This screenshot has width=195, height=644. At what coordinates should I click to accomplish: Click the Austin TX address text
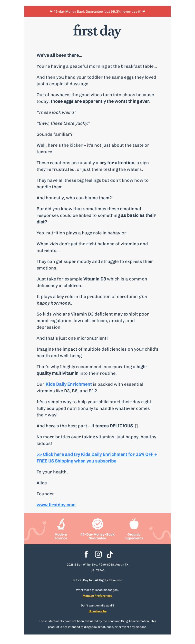click(97, 567)
